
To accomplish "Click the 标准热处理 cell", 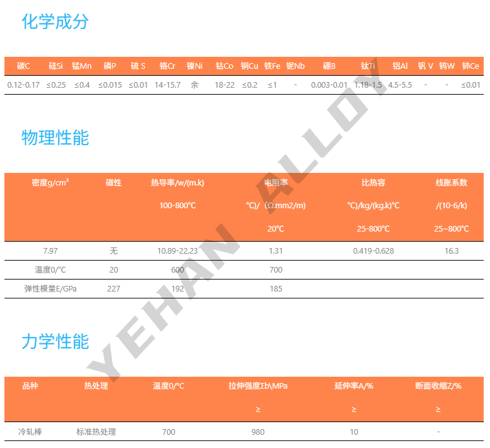I will tap(96, 432).
